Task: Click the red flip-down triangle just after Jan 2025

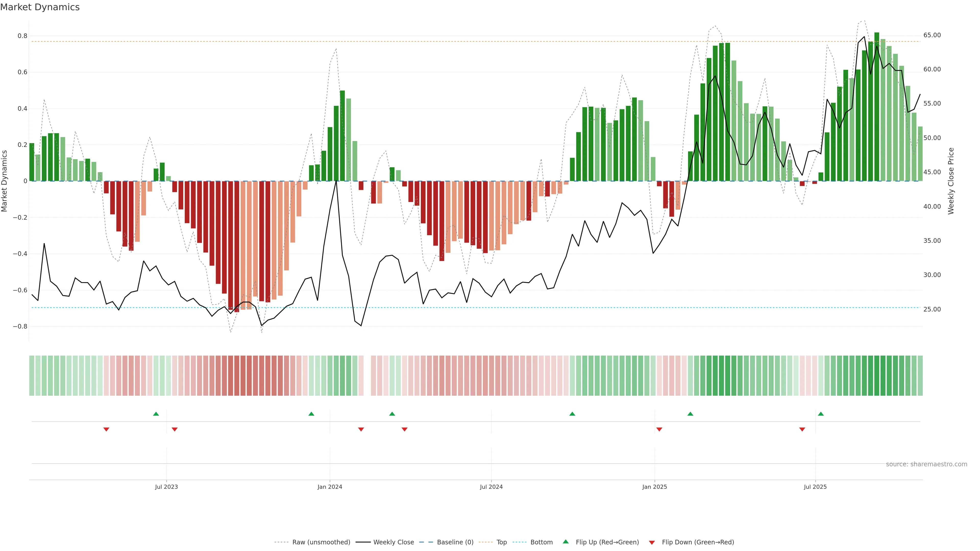Action: point(659,429)
